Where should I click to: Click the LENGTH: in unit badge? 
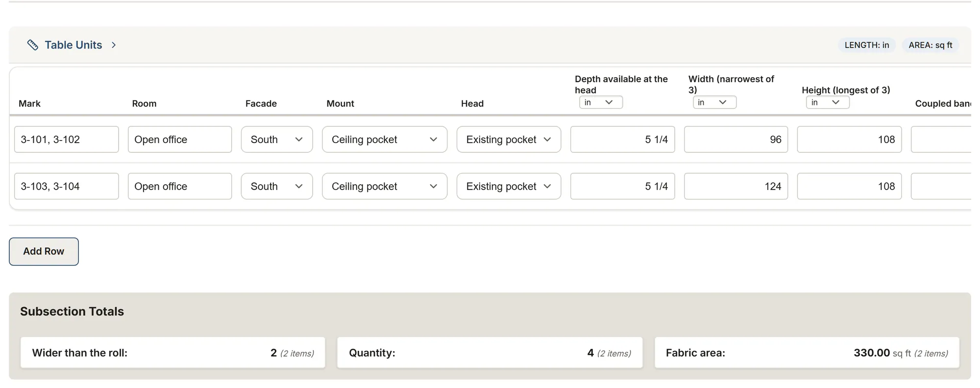click(x=866, y=45)
